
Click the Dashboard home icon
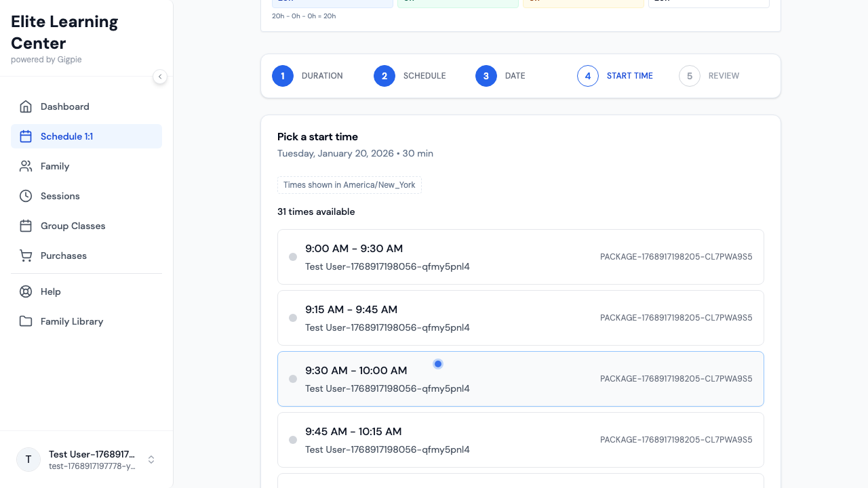pos(26,106)
